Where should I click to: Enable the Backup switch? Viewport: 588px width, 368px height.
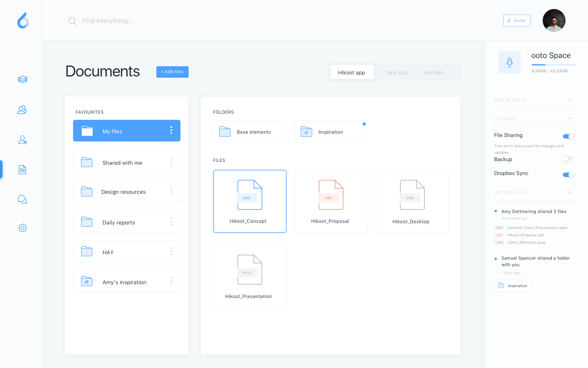pos(568,159)
